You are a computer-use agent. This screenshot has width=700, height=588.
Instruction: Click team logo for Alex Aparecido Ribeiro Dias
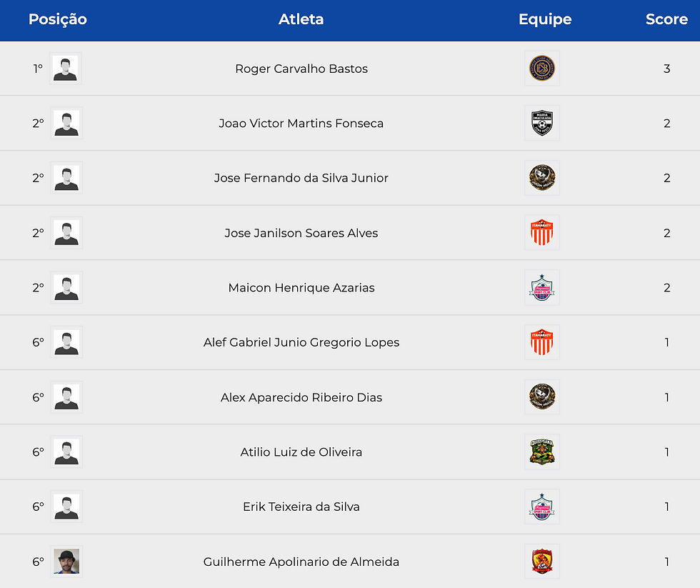[542, 397]
